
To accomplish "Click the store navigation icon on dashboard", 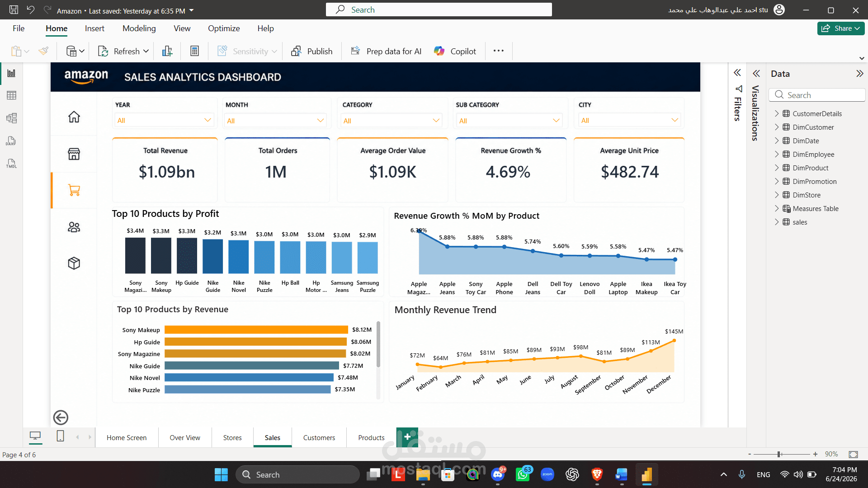I will (74, 154).
